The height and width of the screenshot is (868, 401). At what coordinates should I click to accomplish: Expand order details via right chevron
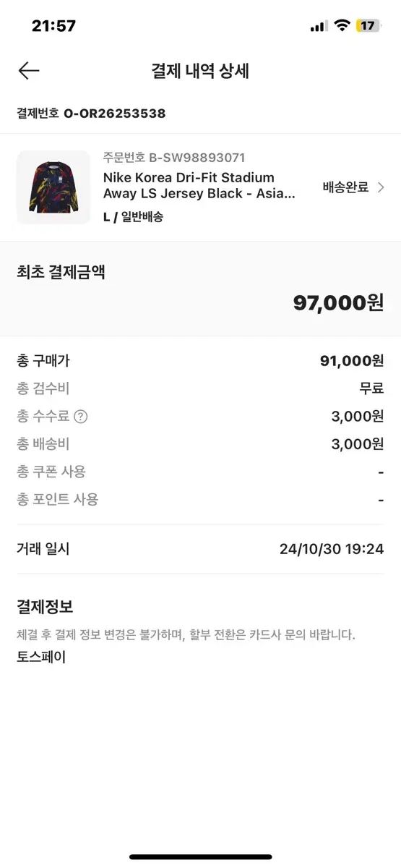tap(381, 187)
